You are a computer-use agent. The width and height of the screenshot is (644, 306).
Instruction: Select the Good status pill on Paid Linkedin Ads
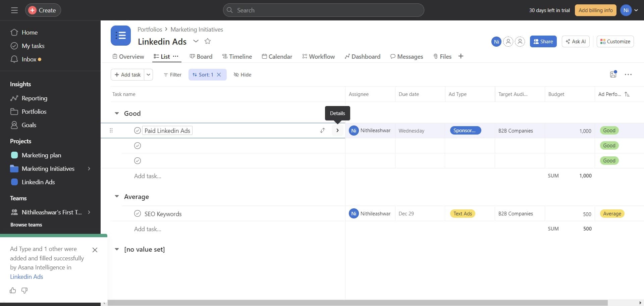click(609, 130)
